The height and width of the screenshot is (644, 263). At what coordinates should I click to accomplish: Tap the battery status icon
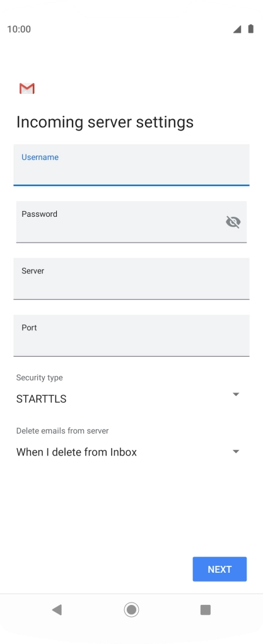pos(250,29)
